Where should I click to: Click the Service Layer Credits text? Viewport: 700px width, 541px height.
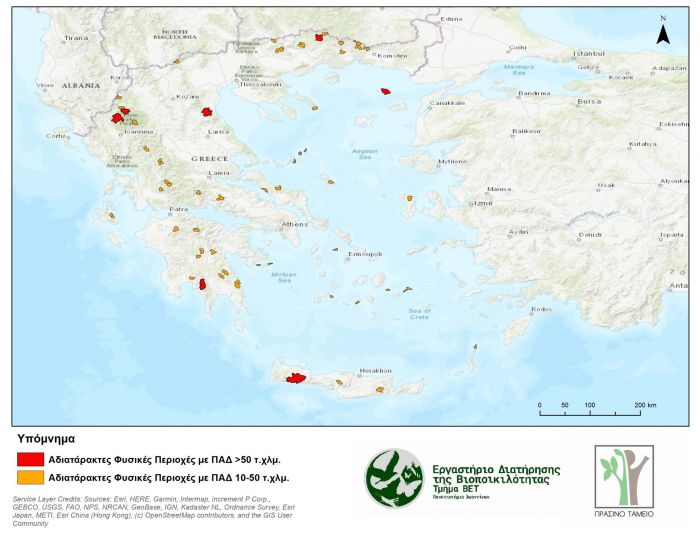click(154, 511)
